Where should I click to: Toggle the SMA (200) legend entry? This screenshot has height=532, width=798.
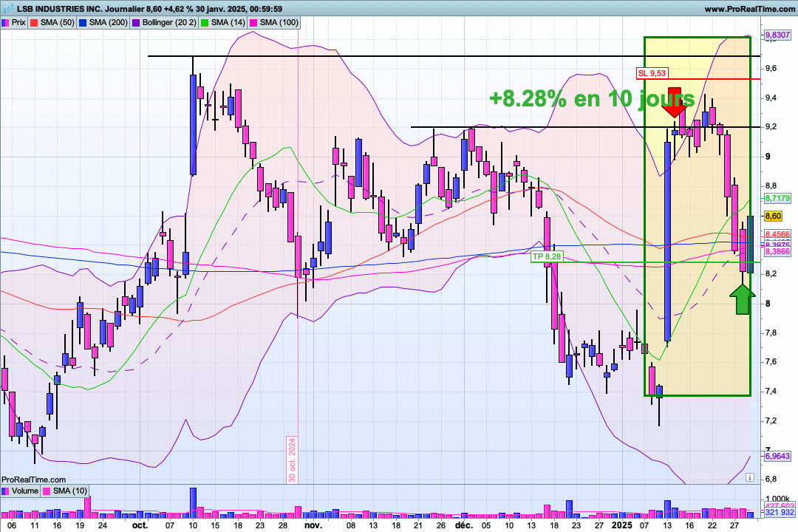pos(103,22)
